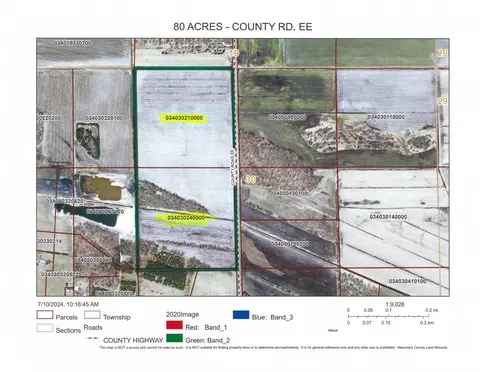Click the vertical COUNTY ROAD EE label
The width and height of the screenshot is (480, 372).
point(234,166)
